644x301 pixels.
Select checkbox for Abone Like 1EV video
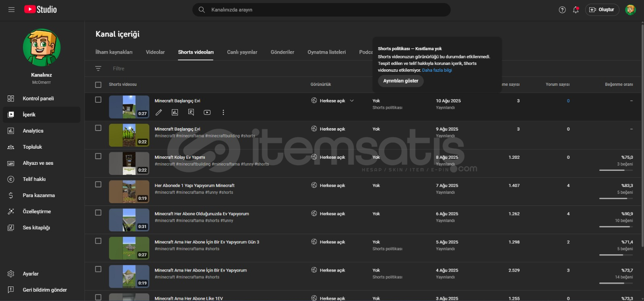pos(98,297)
